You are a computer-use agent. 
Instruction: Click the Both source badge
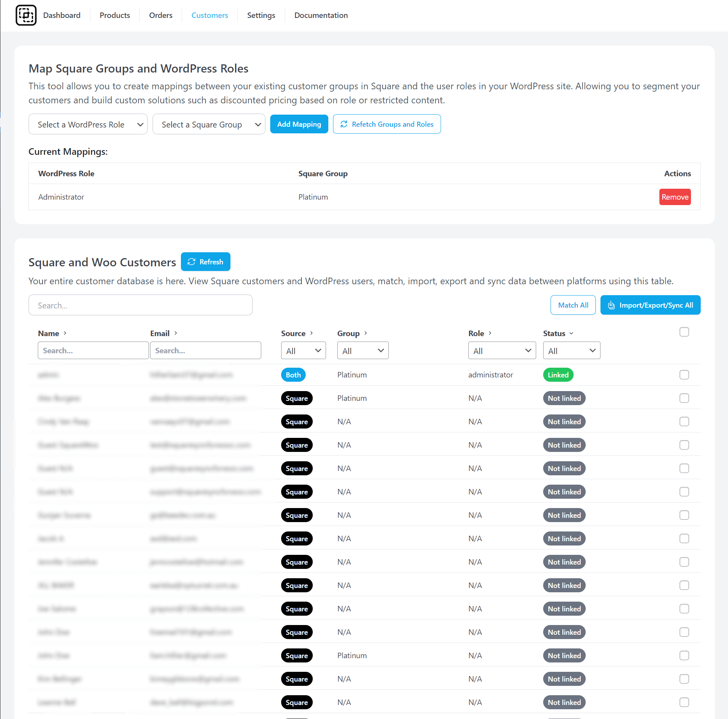293,375
